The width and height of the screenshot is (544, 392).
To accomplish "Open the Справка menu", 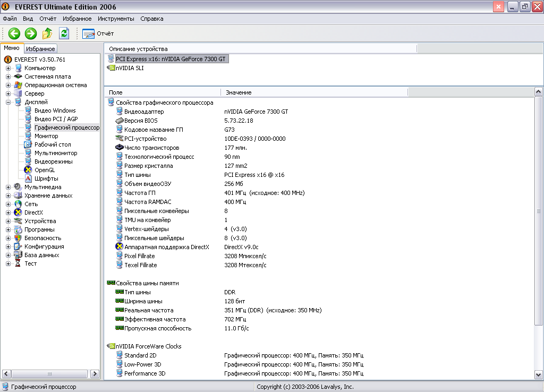I will point(151,19).
